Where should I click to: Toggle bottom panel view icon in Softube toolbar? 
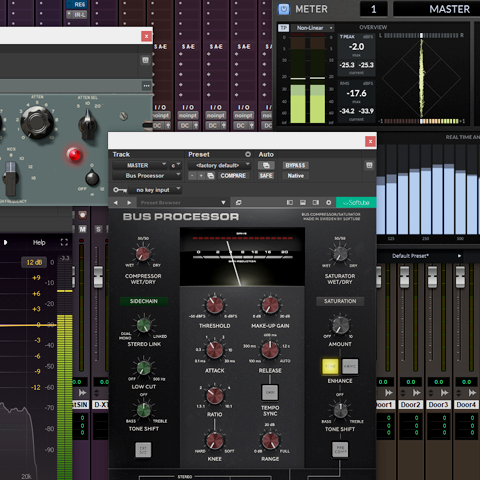[x=303, y=203]
